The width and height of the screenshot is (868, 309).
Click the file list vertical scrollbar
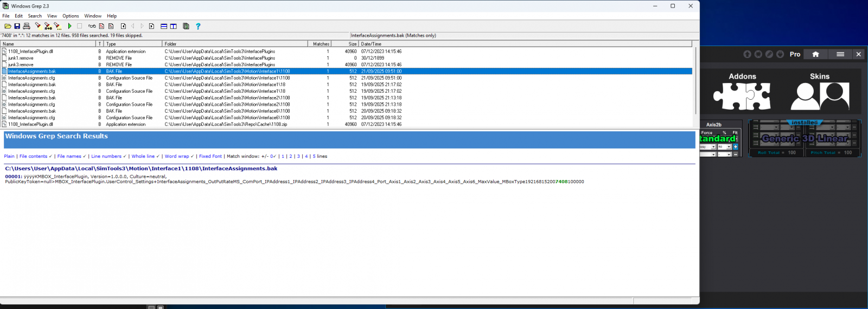[x=695, y=81]
